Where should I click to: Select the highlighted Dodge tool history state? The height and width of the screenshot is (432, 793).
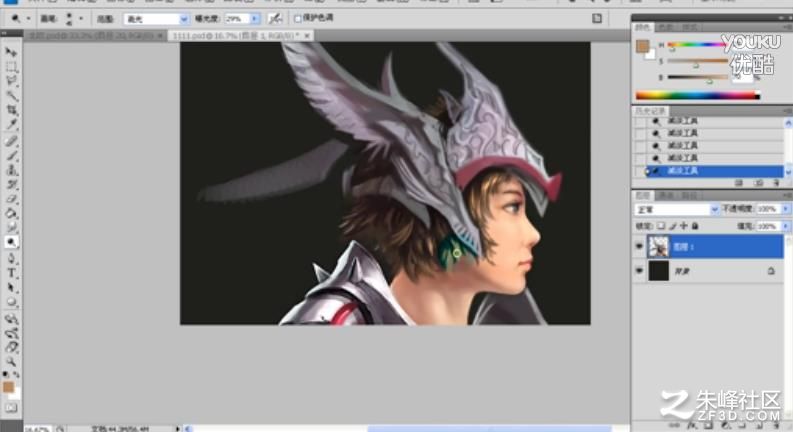pos(714,171)
